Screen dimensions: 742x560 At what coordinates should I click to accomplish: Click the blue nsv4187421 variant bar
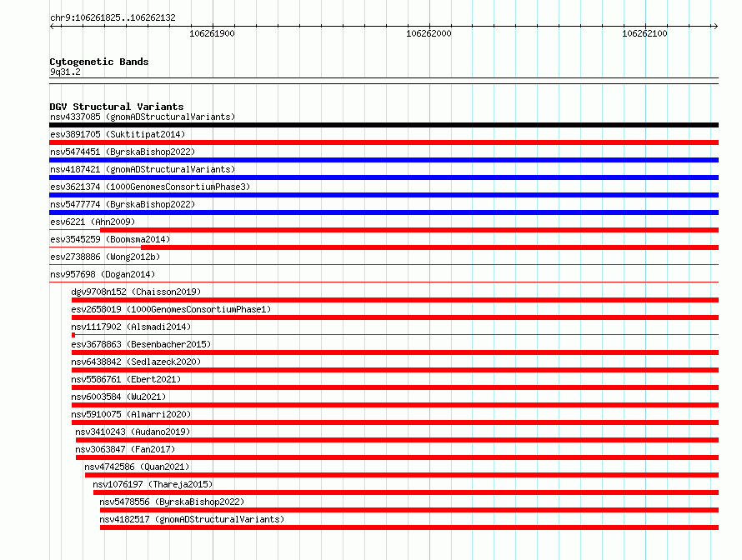384,177
